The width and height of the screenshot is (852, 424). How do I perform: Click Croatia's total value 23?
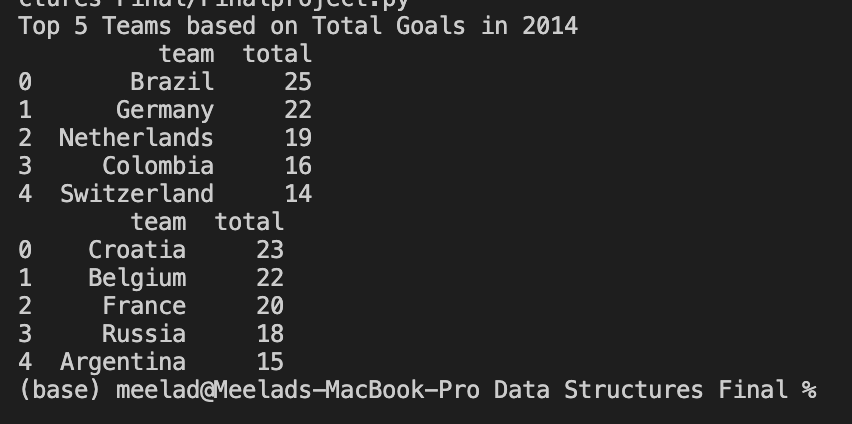coord(269,249)
